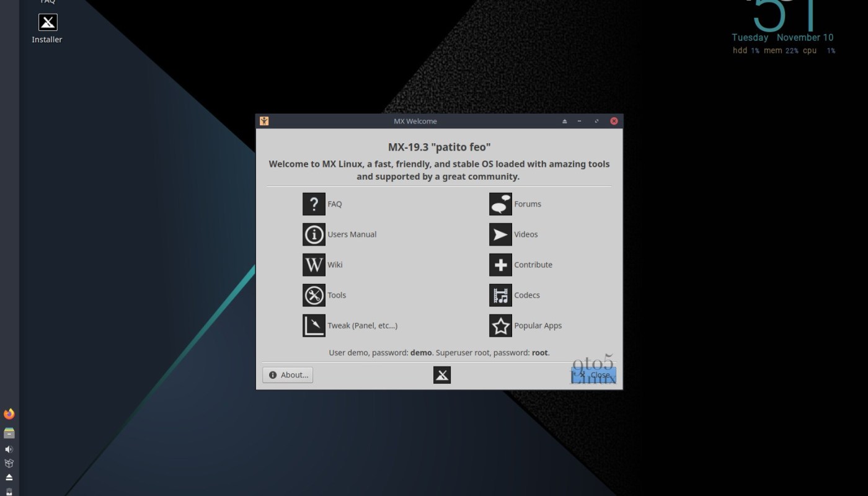This screenshot has height=496, width=868.
Task: Open the Tweak panel icon
Action: [314, 325]
